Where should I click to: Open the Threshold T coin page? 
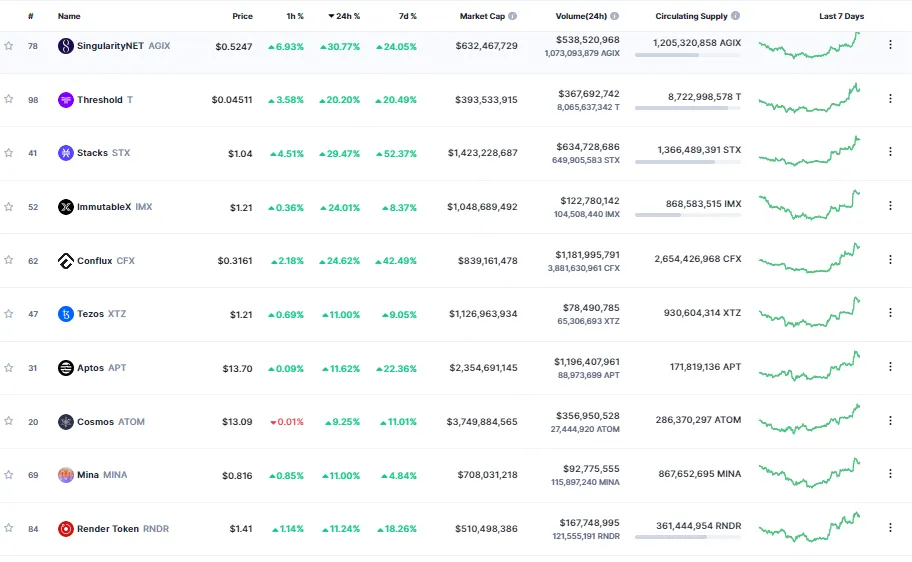(x=105, y=100)
